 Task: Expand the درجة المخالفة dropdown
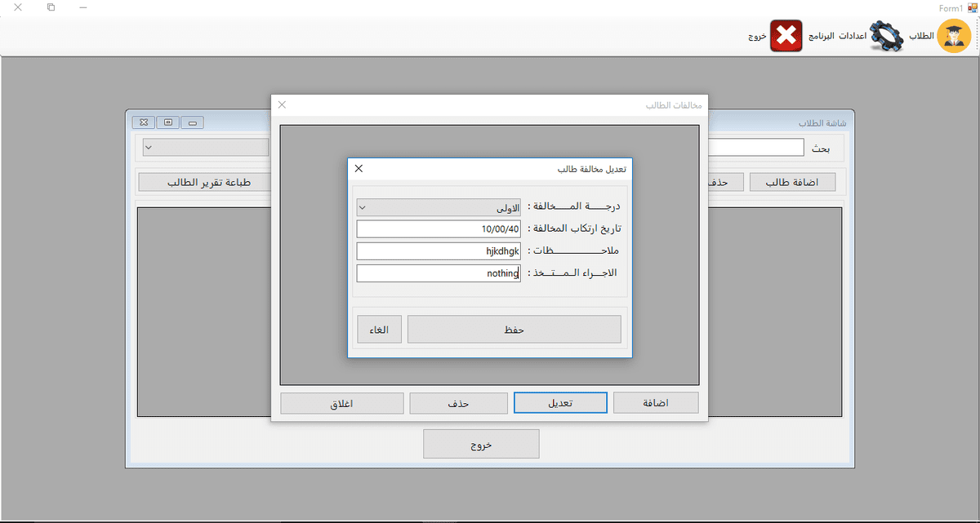pos(439,207)
